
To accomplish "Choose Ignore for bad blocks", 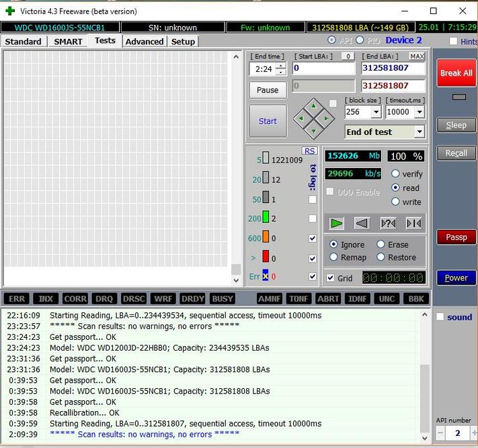I will tap(333, 244).
